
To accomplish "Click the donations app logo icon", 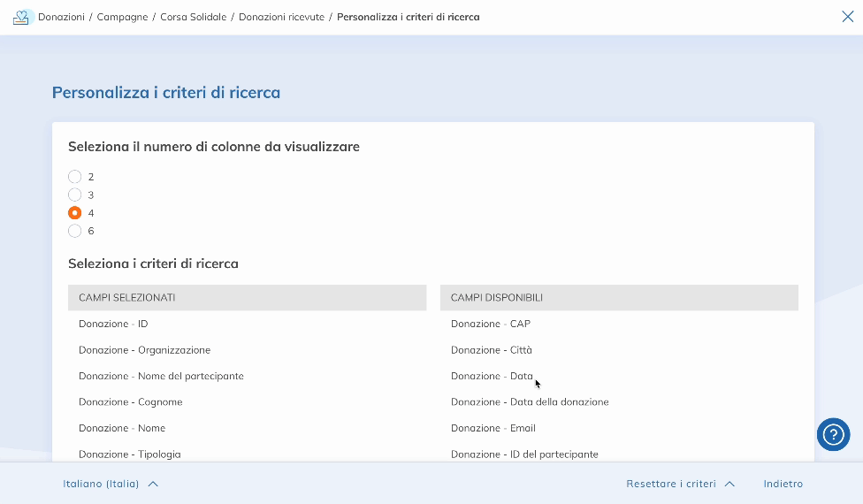I will pyautogui.click(x=21, y=17).
